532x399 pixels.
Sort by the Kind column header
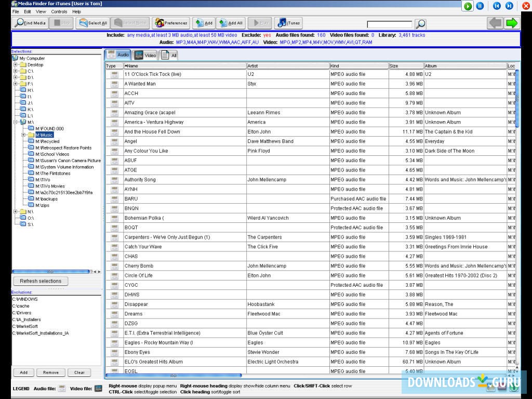359,66
